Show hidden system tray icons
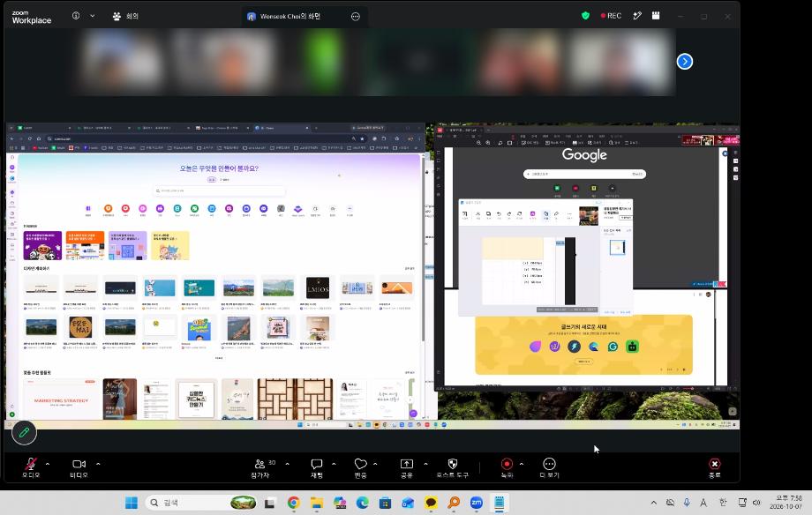 (653, 503)
